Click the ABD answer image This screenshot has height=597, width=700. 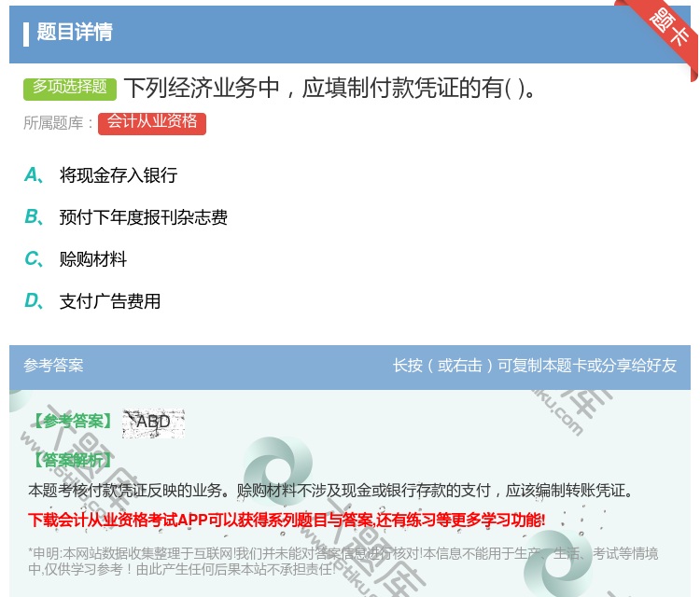coord(154,423)
